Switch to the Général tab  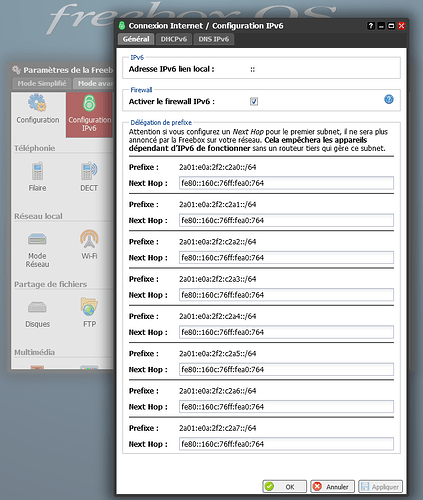(x=136, y=39)
